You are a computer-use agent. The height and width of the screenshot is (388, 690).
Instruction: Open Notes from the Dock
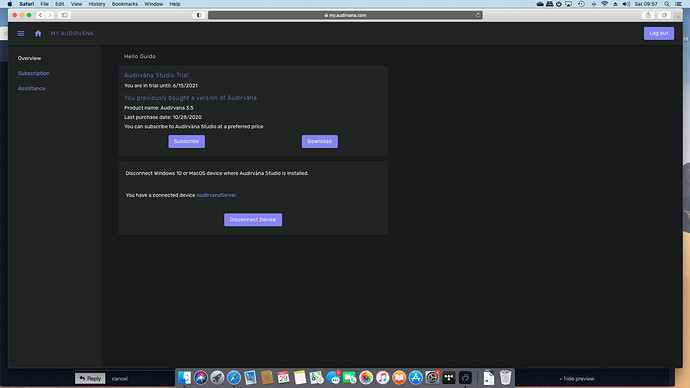click(300, 377)
